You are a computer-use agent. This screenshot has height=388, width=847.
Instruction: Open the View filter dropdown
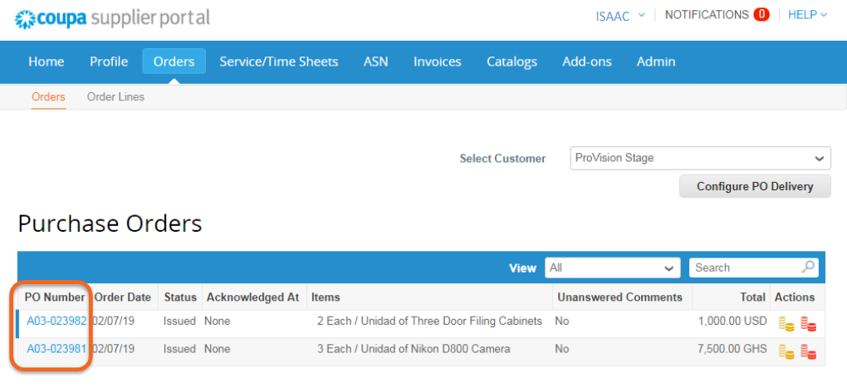[x=612, y=267]
